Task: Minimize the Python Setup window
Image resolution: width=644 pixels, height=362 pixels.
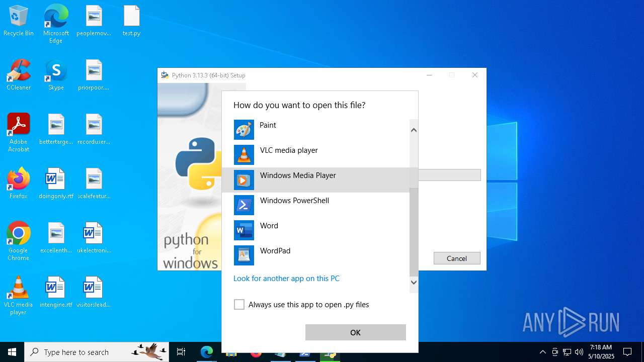Action: coord(429,75)
